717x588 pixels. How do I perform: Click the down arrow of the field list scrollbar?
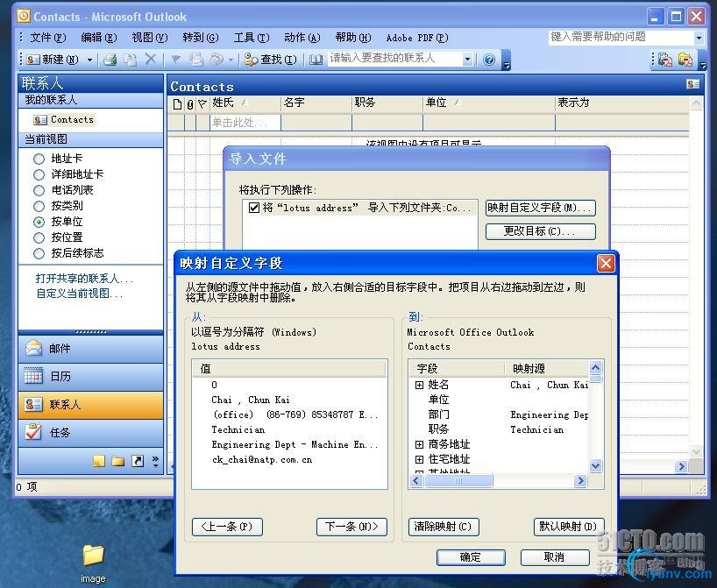coord(595,466)
